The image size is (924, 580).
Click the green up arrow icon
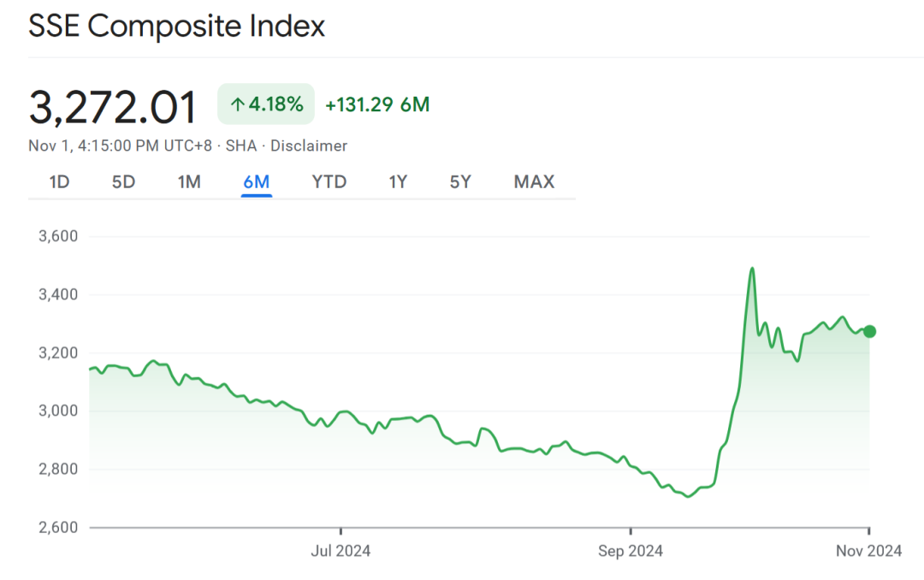237,105
